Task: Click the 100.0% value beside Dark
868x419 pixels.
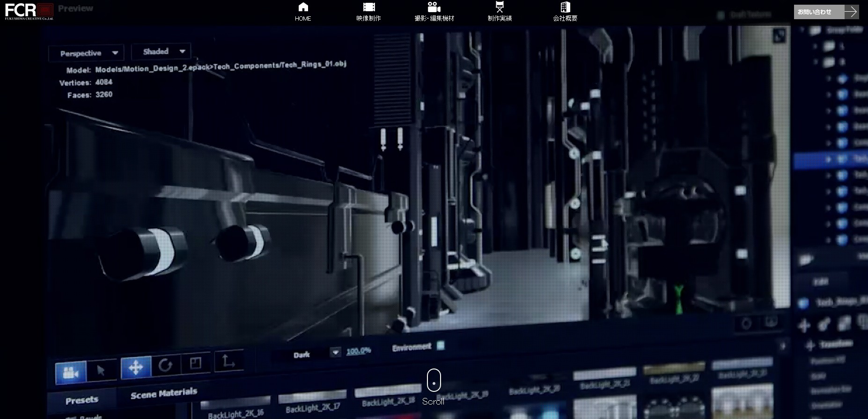Action: 359,351
